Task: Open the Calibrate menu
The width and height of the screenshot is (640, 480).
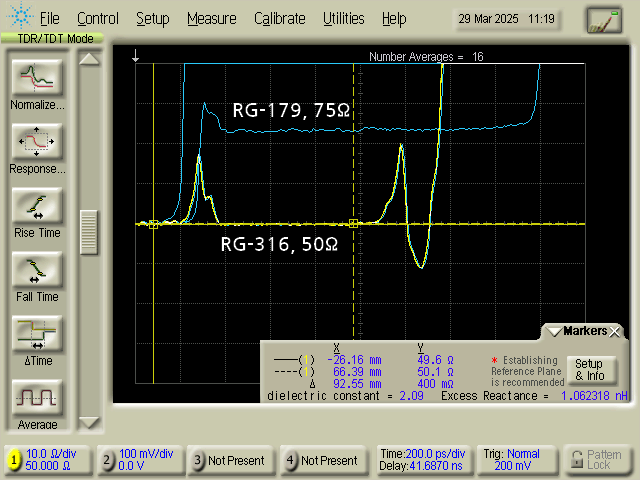Action: [x=280, y=19]
